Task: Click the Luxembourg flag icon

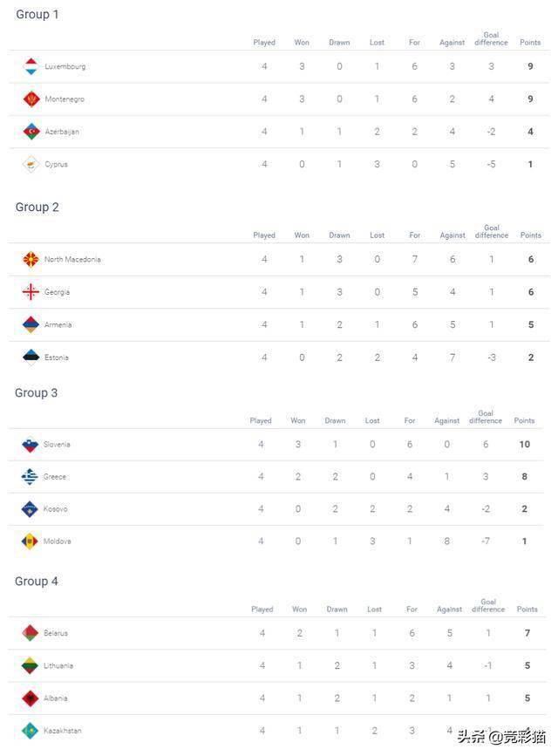Action: [x=31, y=66]
